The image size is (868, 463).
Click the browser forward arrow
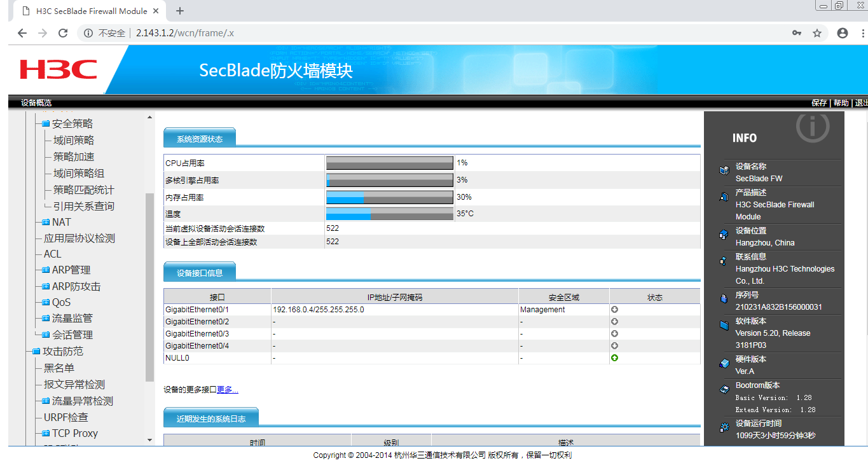point(42,33)
